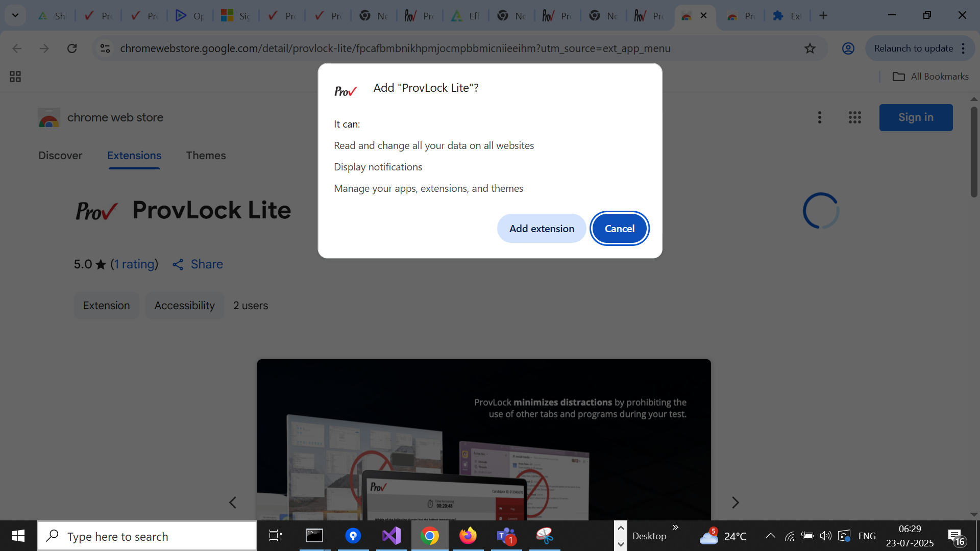Click the Extension category chip
This screenshot has height=551, width=980.
pyautogui.click(x=106, y=306)
